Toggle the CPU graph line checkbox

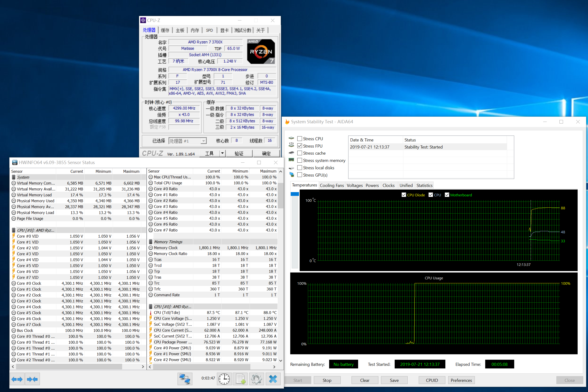click(431, 195)
